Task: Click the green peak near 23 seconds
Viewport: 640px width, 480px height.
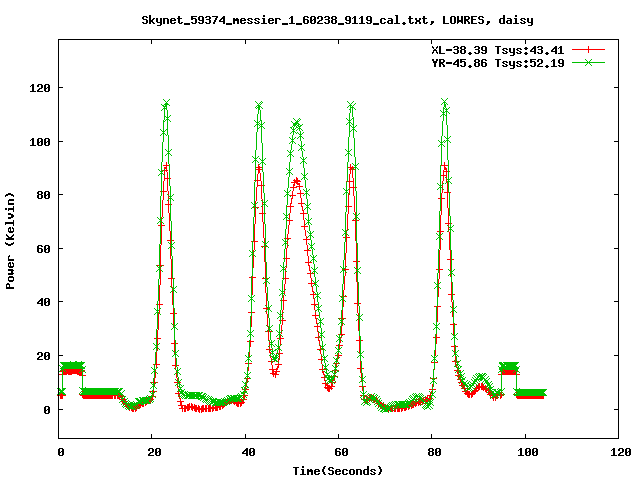Action: (166, 102)
